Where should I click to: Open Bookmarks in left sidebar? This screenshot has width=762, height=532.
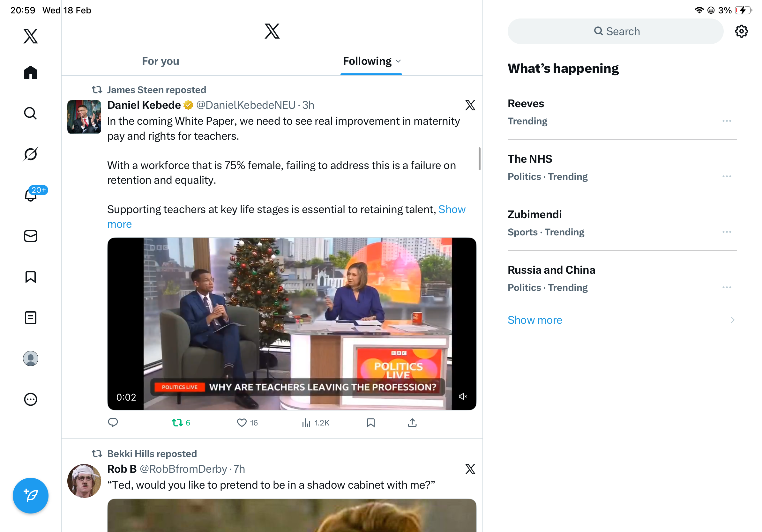pyautogui.click(x=31, y=277)
